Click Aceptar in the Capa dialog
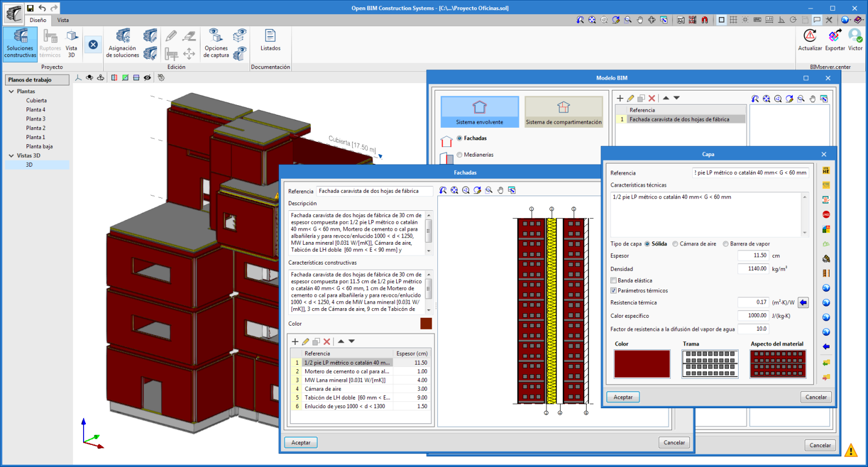Image resolution: width=868 pixels, height=467 pixels. click(623, 397)
